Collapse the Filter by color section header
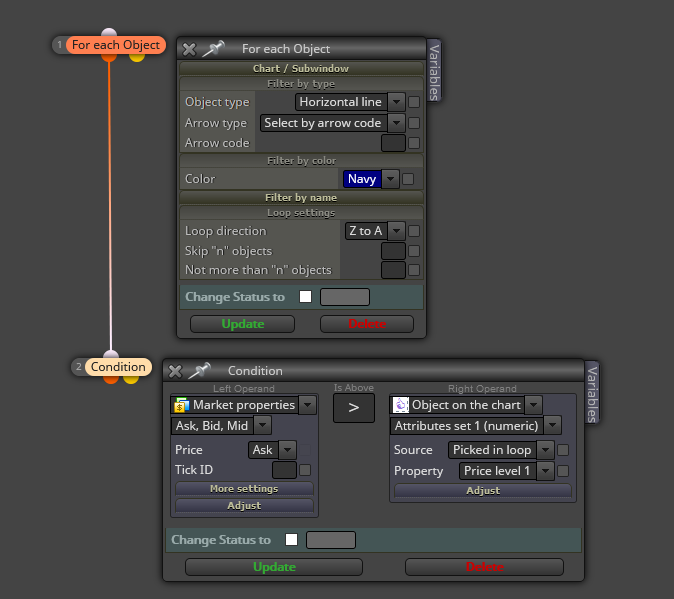Image resolution: width=674 pixels, height=599 pixels. pos(301,161)
